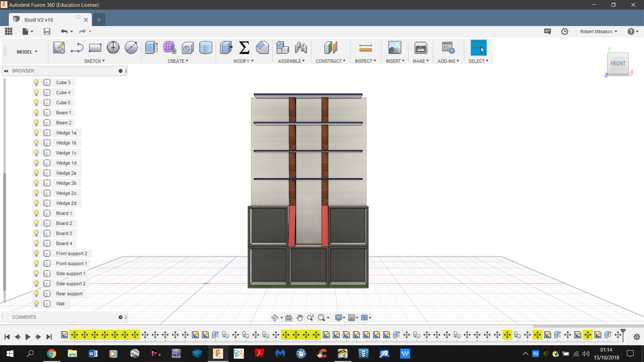Open the 3D Print make icon
The height and width of the screenshot is (362, 644).
421,48
